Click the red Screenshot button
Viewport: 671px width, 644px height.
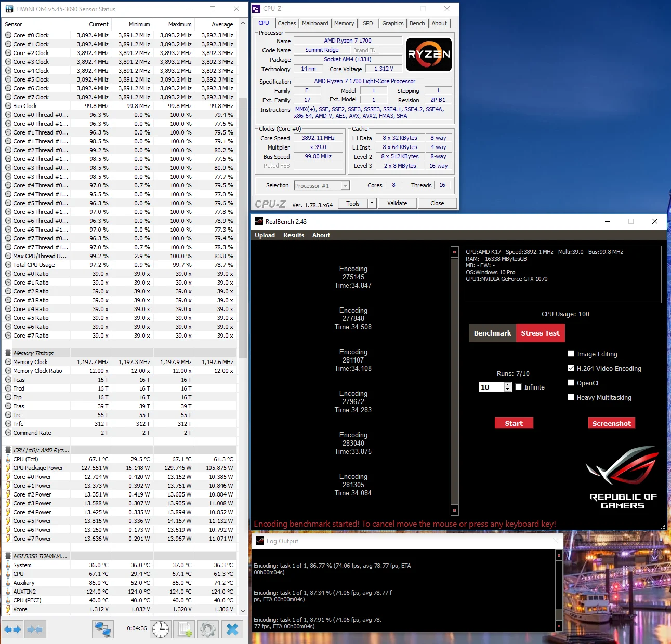(x=611, y=423)
